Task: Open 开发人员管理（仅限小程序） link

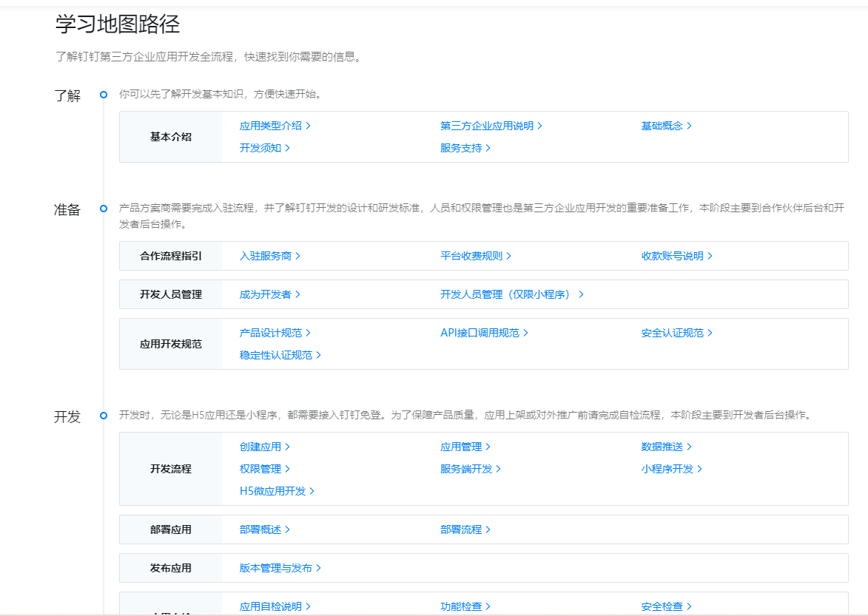Action: (511, 295)
